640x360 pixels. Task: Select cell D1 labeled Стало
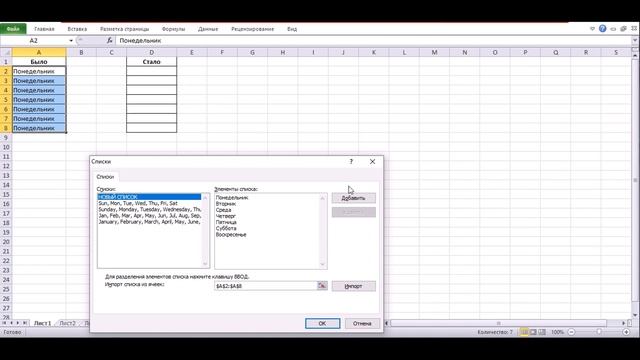pos(151,62)
